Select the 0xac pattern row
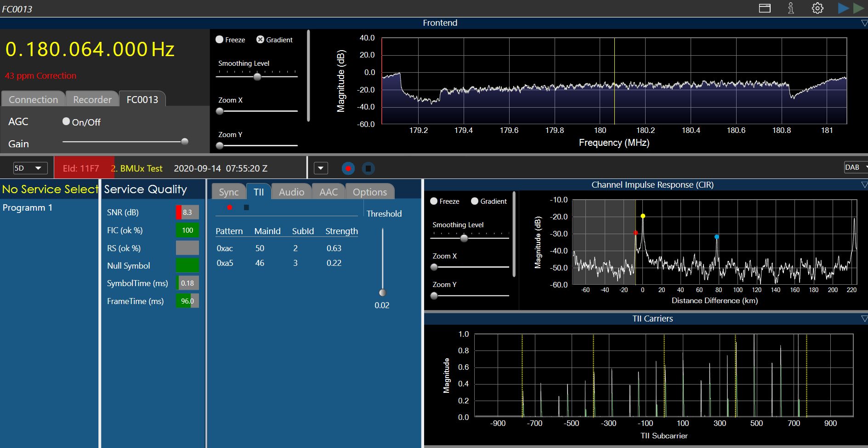 coord(225,248)
